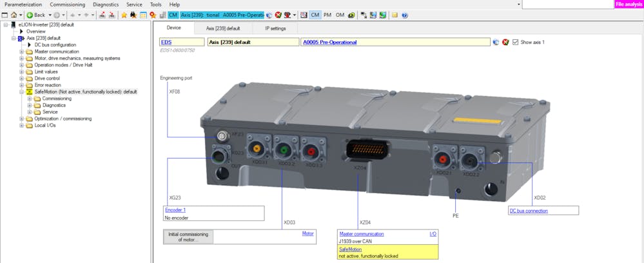Click the yellow SafeMotion status box

click(x=387, y=252)
